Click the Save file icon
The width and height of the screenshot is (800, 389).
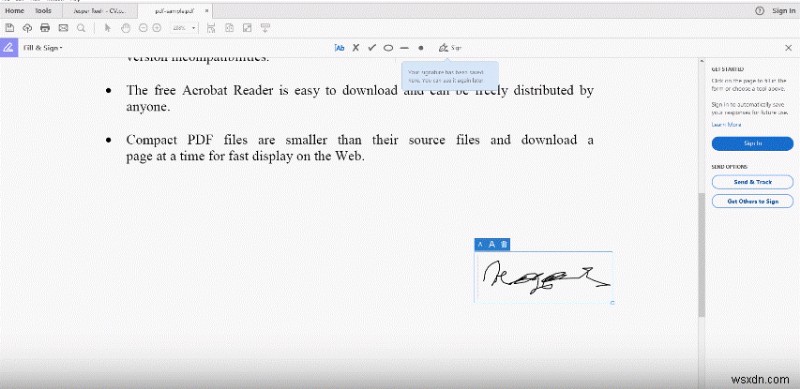[10, 28]
